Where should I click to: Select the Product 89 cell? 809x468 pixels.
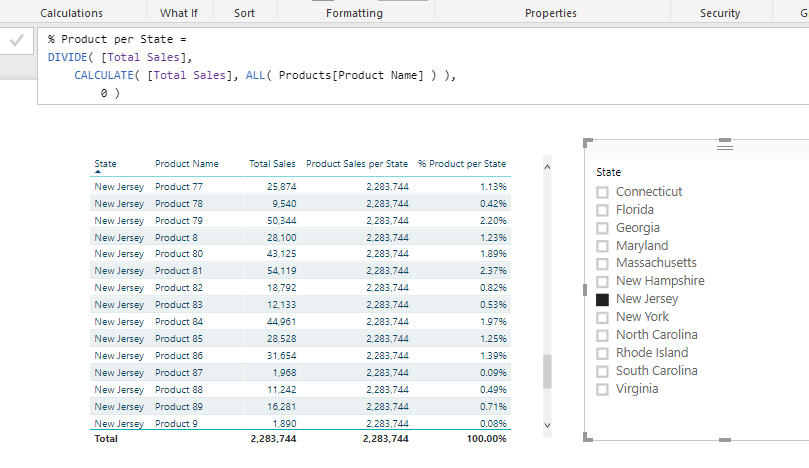(179, 407)
